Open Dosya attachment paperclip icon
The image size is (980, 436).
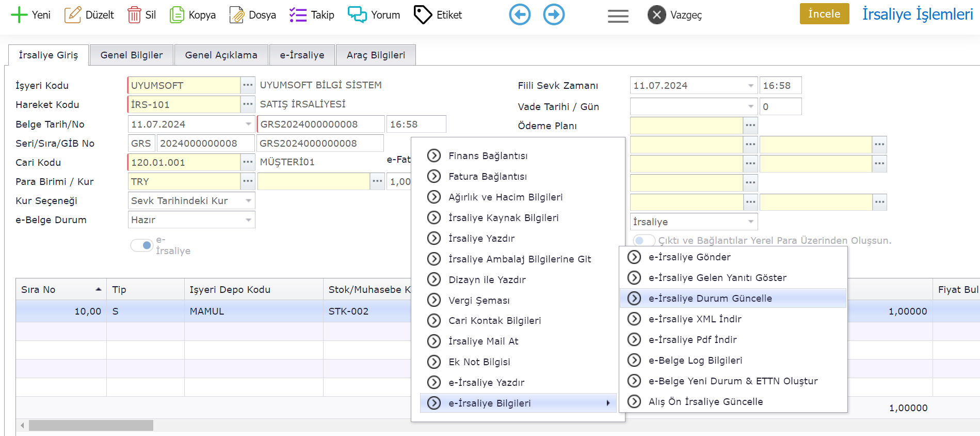click(x=237, y=14)
